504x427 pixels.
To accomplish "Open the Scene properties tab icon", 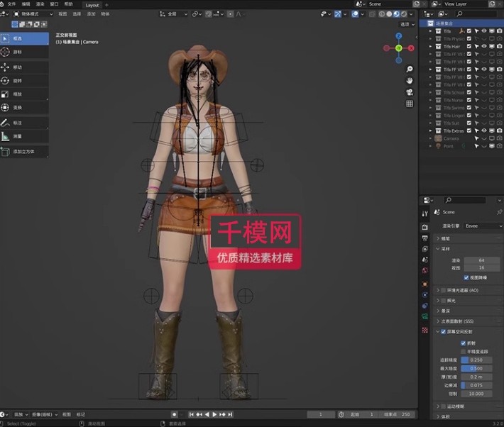I will tap(425, 260).
